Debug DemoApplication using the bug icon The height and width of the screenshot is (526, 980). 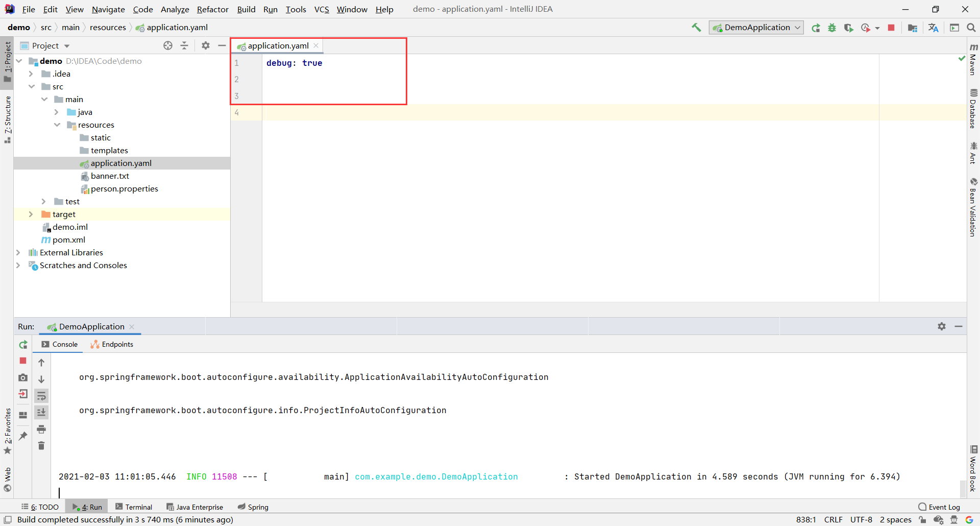pyautogui.click(x=832, y=28)
